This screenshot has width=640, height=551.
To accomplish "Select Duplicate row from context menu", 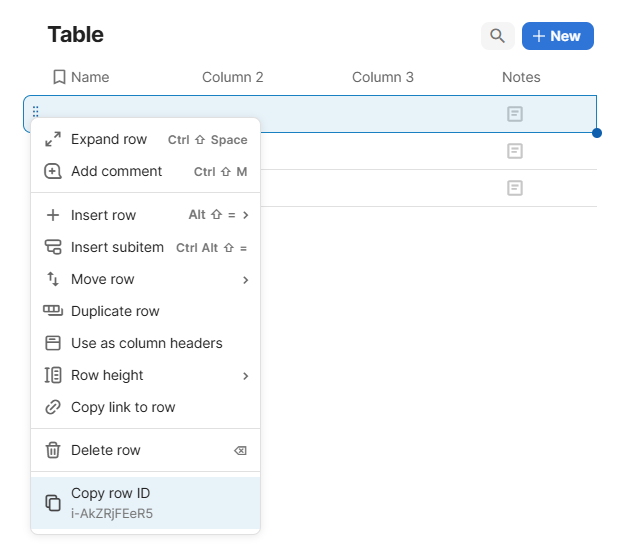I will pos(115,311).
